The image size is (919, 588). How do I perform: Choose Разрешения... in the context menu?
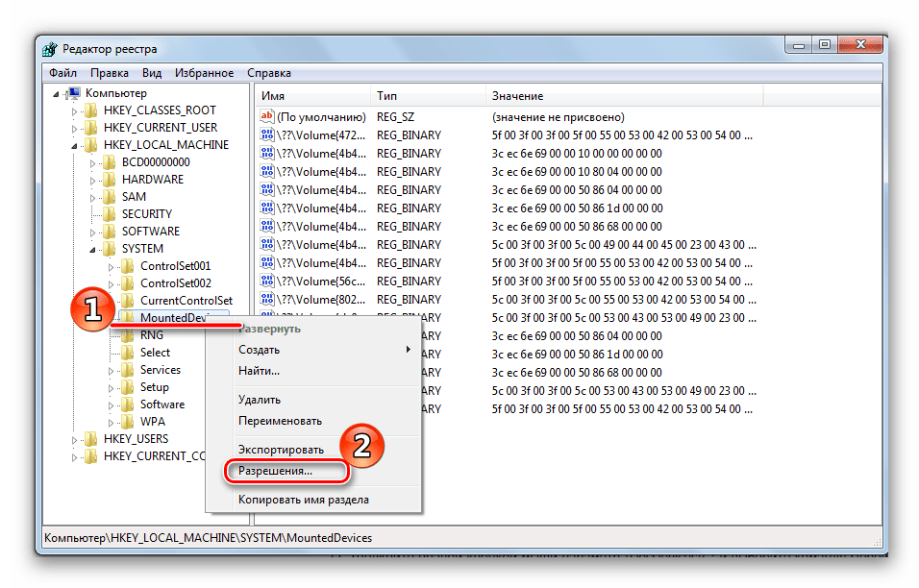click(275, 472)
